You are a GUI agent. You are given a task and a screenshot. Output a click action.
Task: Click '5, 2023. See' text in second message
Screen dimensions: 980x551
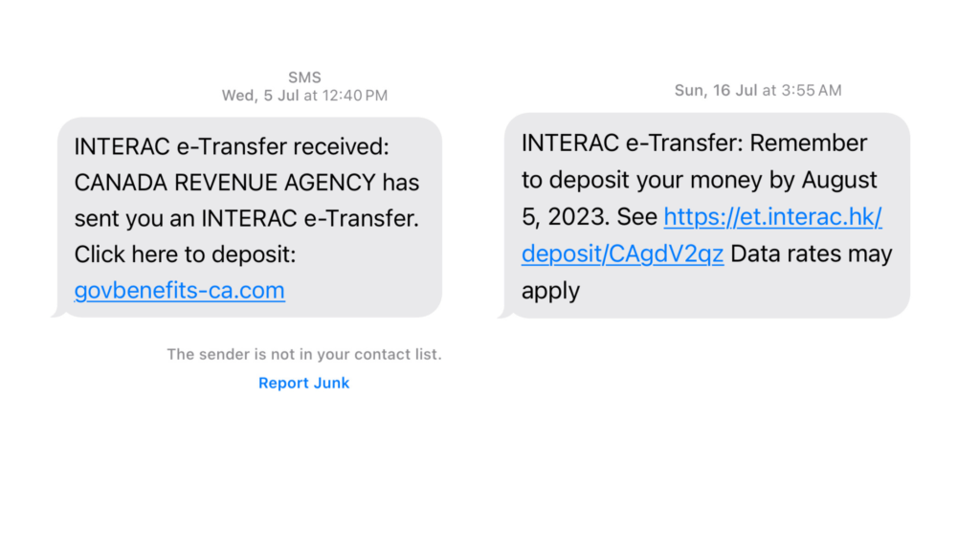pos(589,217)
